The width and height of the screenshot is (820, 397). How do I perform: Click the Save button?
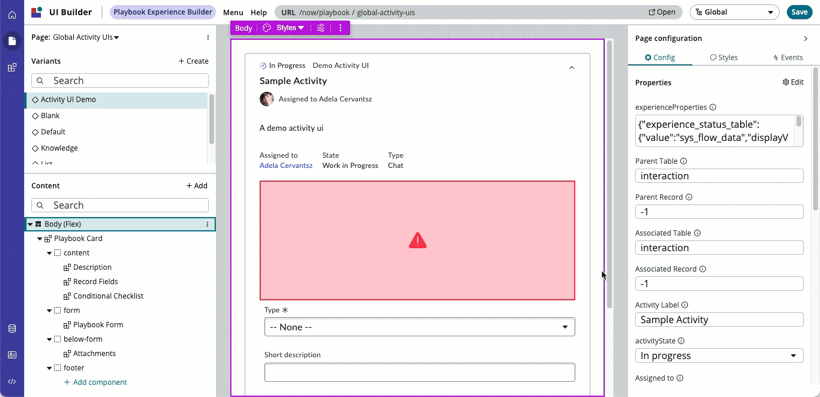[x=799, y=12]
